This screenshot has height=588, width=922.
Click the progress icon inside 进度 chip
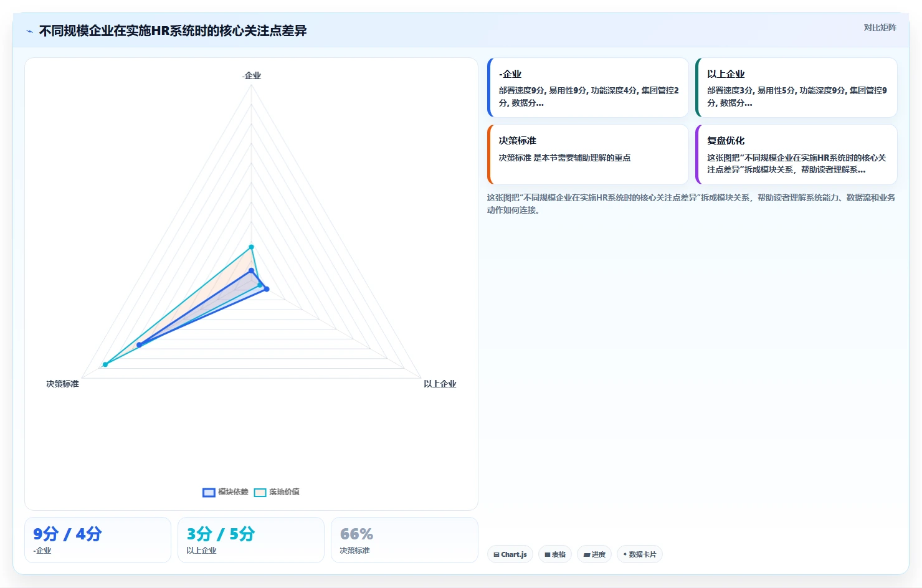586,554
